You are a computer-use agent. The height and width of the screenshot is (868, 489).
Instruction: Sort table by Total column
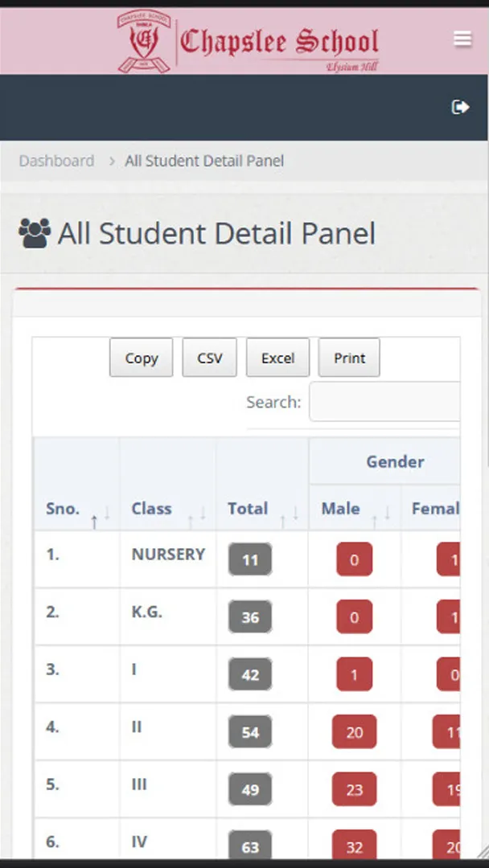(x=262, y=485)
